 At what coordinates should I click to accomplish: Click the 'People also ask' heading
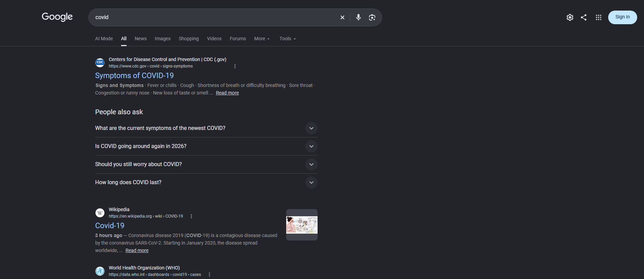coord(119,112)
